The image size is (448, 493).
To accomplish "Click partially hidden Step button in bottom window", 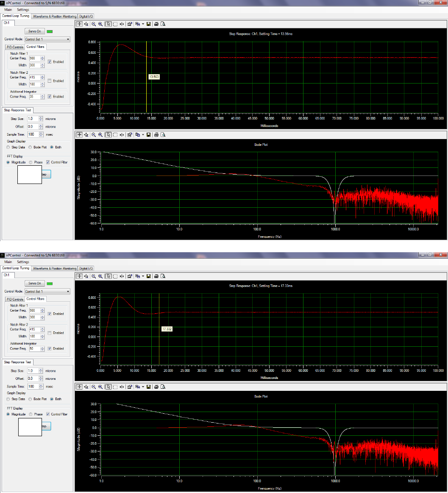I will point(46,426).
